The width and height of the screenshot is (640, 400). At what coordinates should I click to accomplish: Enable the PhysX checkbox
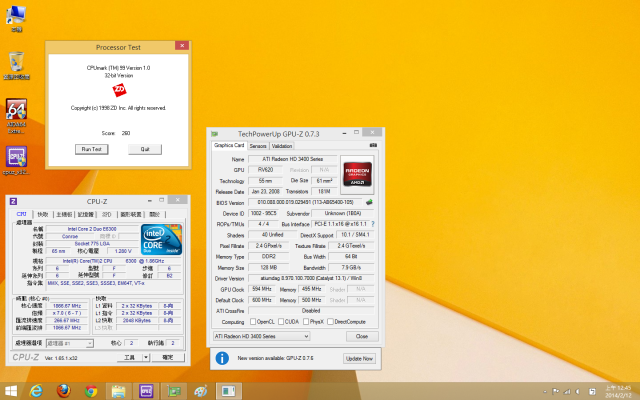306,322
